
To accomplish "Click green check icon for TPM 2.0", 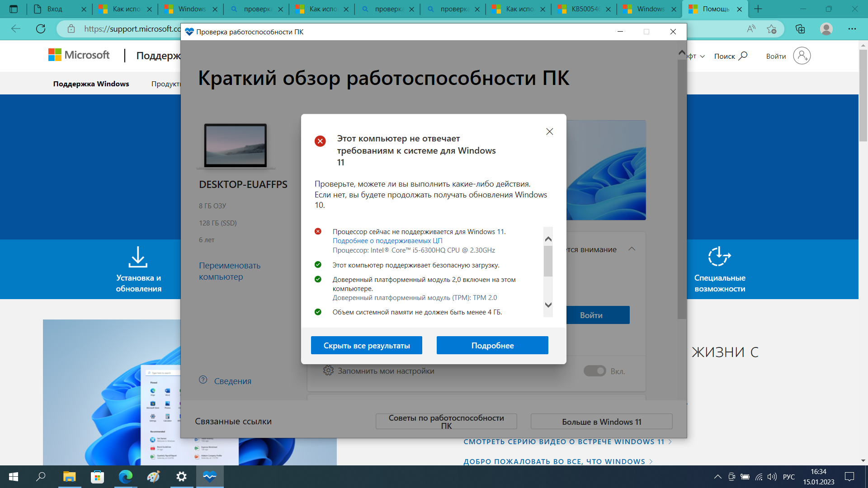I will 318,279.
